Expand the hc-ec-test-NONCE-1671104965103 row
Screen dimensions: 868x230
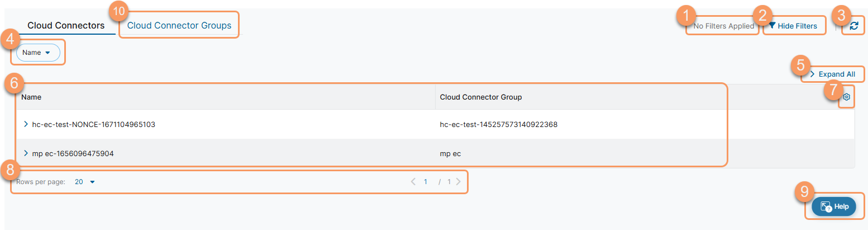(26, 124)
